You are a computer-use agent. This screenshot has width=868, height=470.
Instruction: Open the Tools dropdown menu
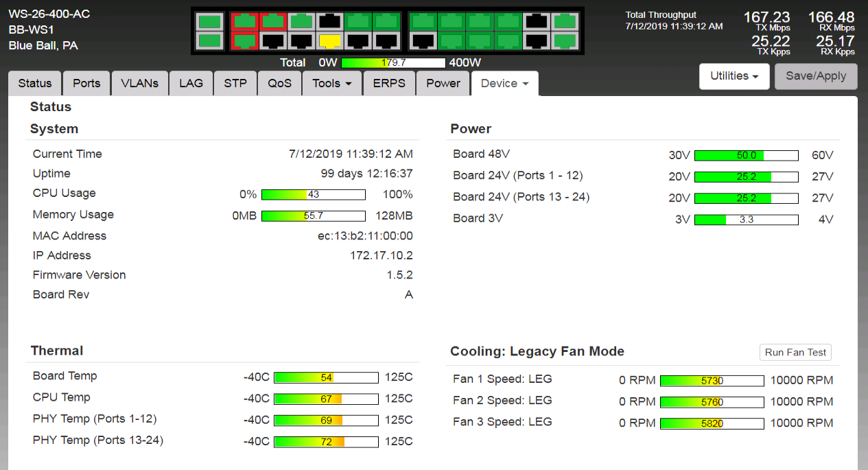332,83
